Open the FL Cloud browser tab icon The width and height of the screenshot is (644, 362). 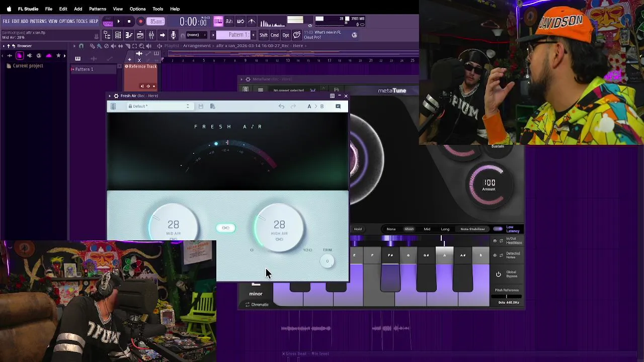tap(49, 55)
